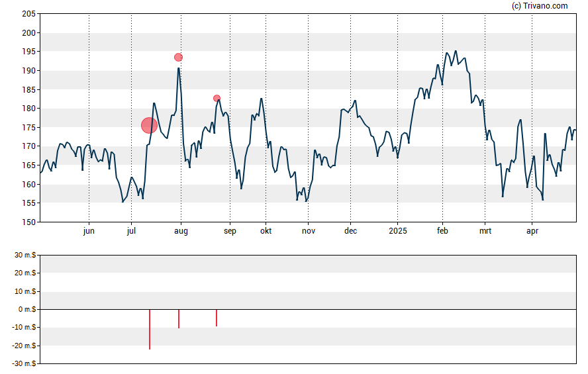Click the 195 value on the price axis
The width and height of the screenshot is (588, 374).
(x=29, y=52)
